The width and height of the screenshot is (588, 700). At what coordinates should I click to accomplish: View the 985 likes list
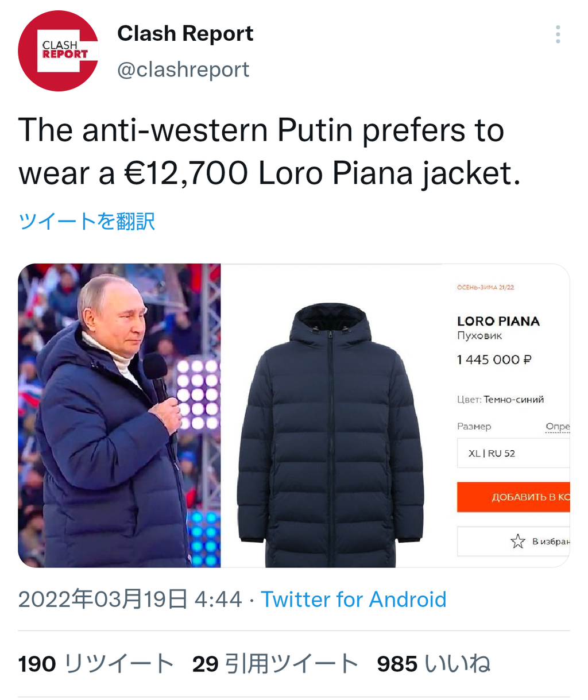(x=434, y=664)
